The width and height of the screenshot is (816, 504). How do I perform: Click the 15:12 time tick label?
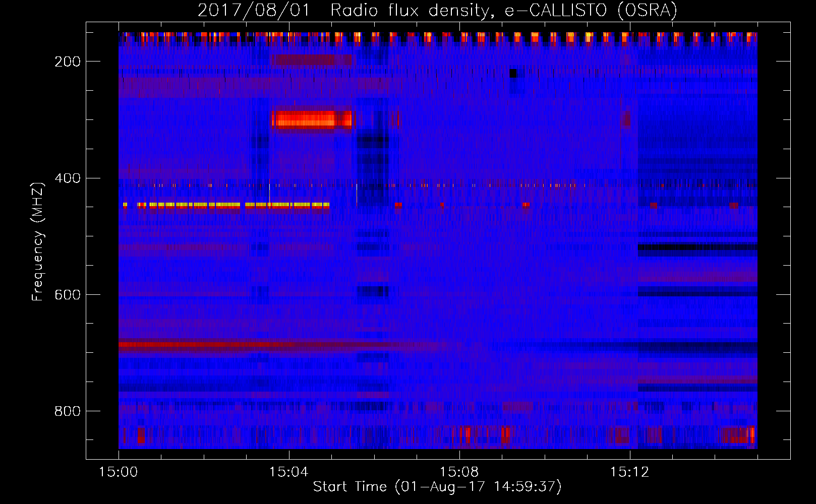[629, 472]
